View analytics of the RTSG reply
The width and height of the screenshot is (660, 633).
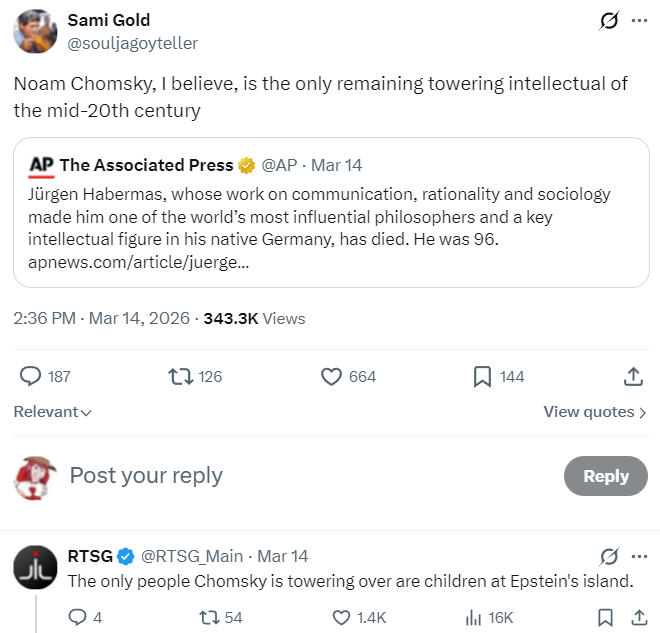coord(474,617)
